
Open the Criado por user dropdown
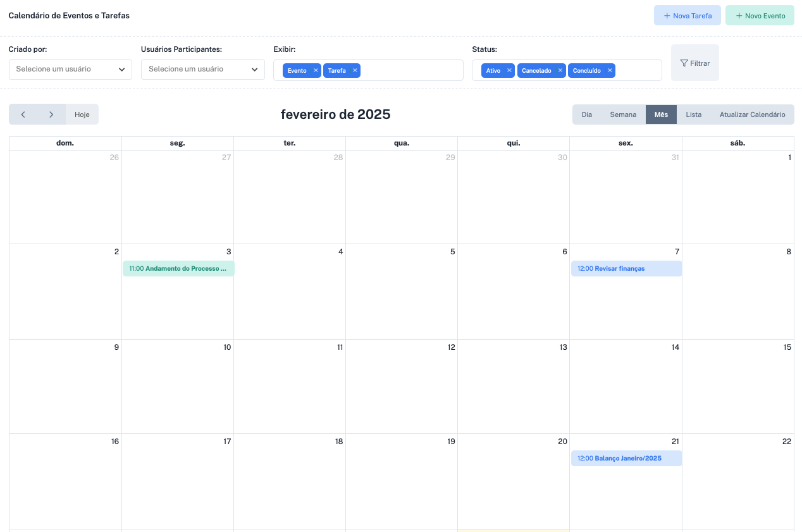(70, 69)
